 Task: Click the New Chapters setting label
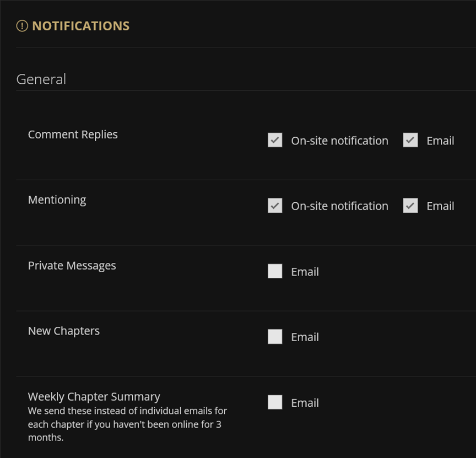tap(64, 331)
